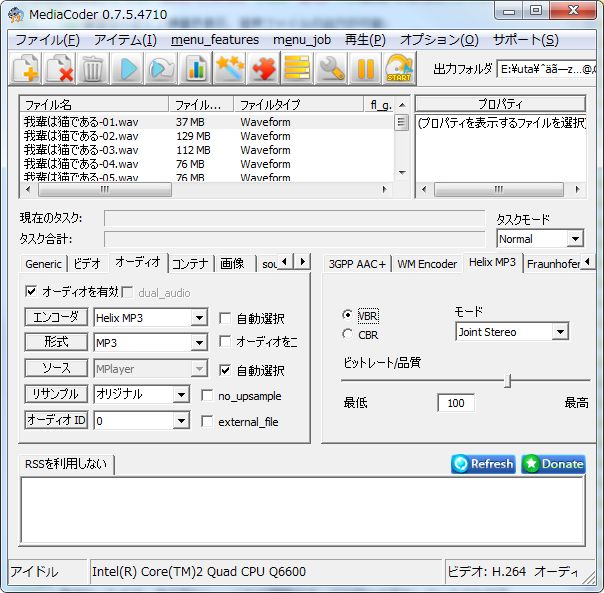Click the RSSを利用しない tab
Image resolution: width=604 pixels, height=593 pixels.
(x=66, y=464)
